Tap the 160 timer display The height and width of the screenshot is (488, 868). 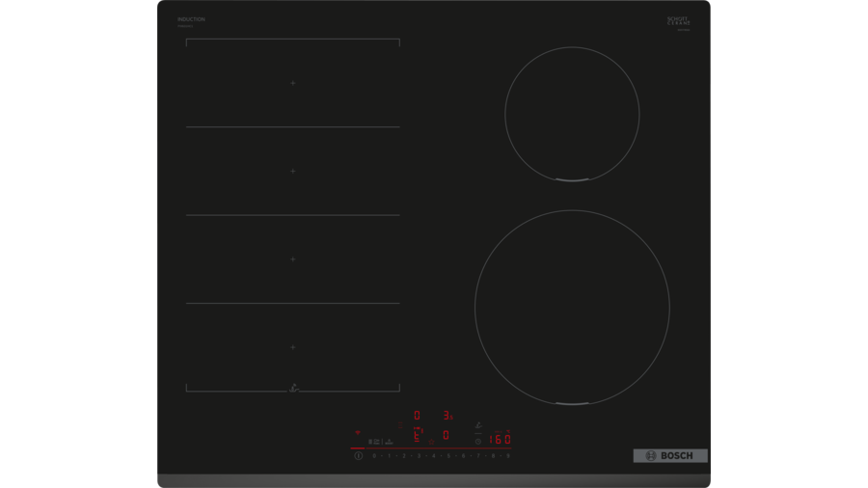tap(499, 440)
